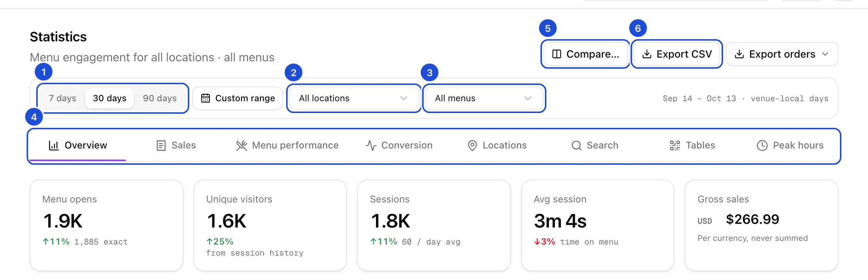The image size is (868, 280).
Task: Click the magnifier icon beside Search
Action: (576, 146)
